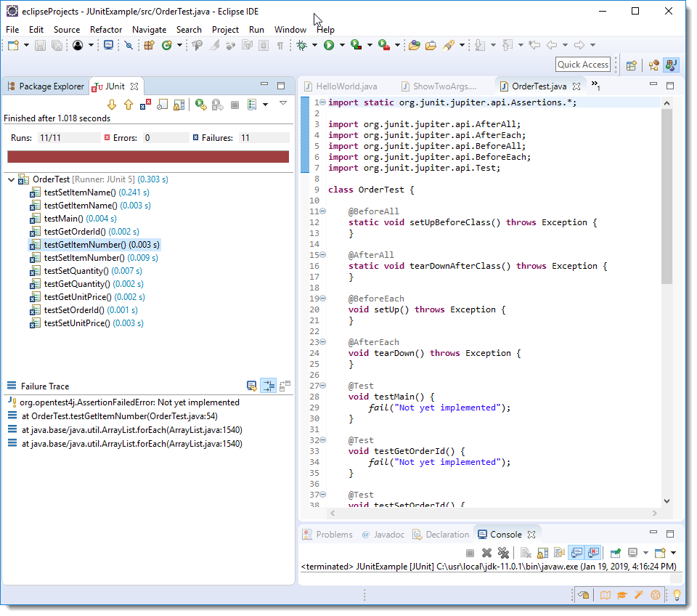This screenshot has height=616, width=697.
Task: Click the red JUnit progress bar
Action: pos(148,157)
